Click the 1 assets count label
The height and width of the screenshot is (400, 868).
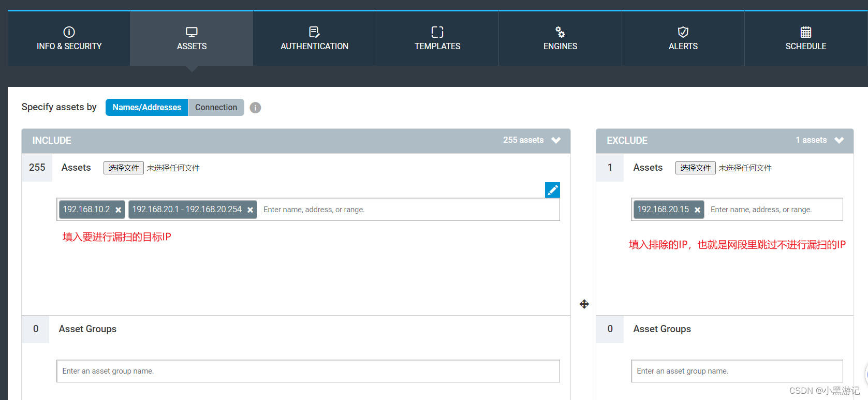[x=811, y=140]
